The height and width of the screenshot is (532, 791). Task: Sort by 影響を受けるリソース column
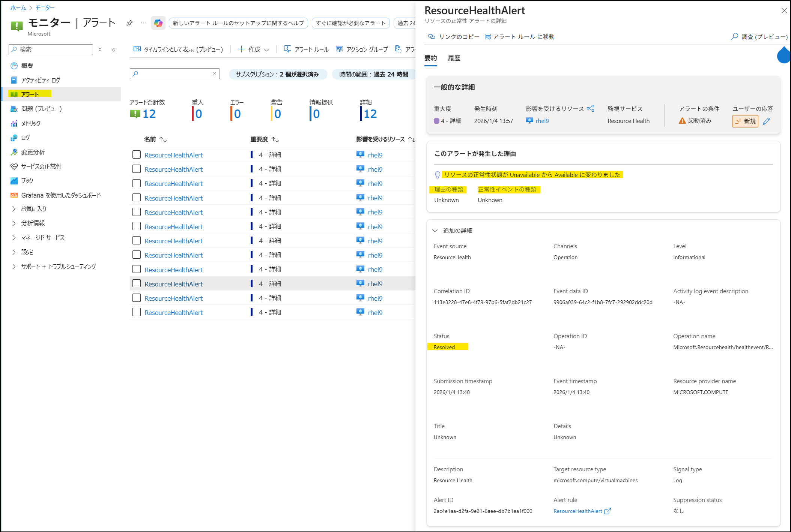pos(386,139)
